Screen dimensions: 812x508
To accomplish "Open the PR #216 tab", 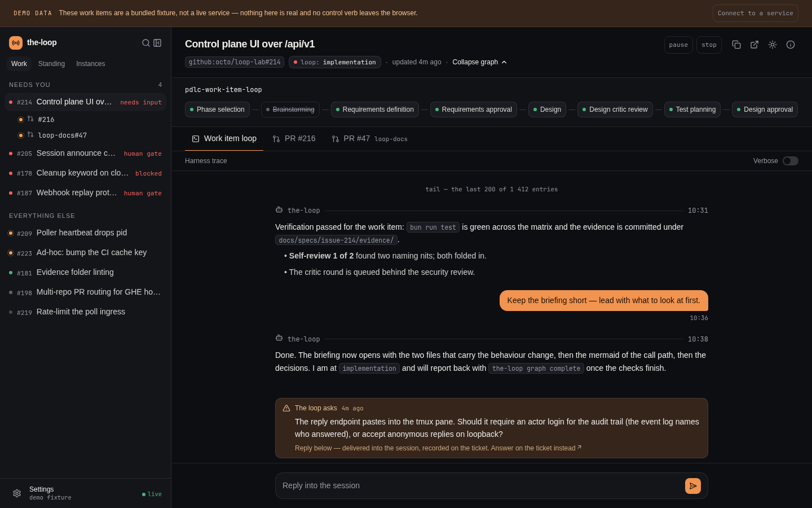I will (x=294, y=139).
